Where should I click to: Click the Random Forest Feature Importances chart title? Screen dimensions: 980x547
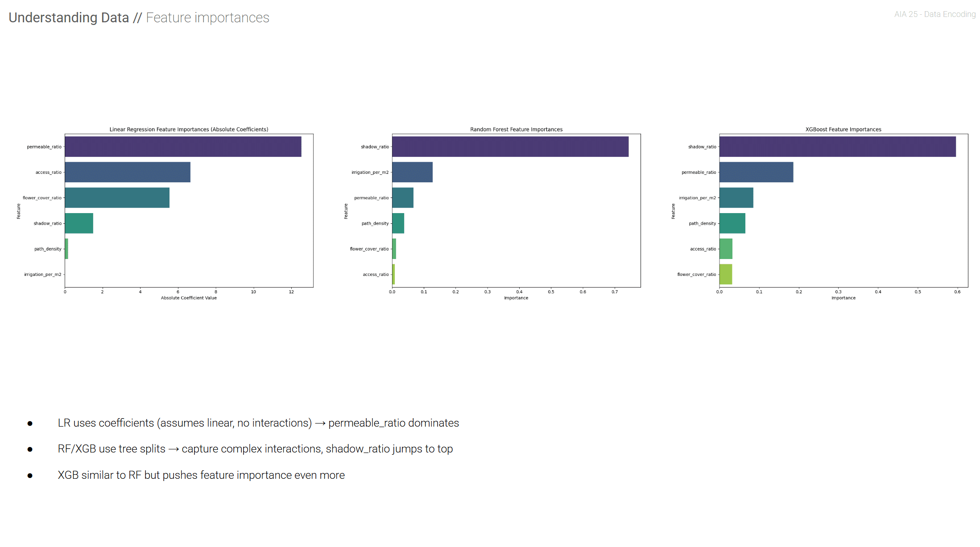tap(516, 129)
